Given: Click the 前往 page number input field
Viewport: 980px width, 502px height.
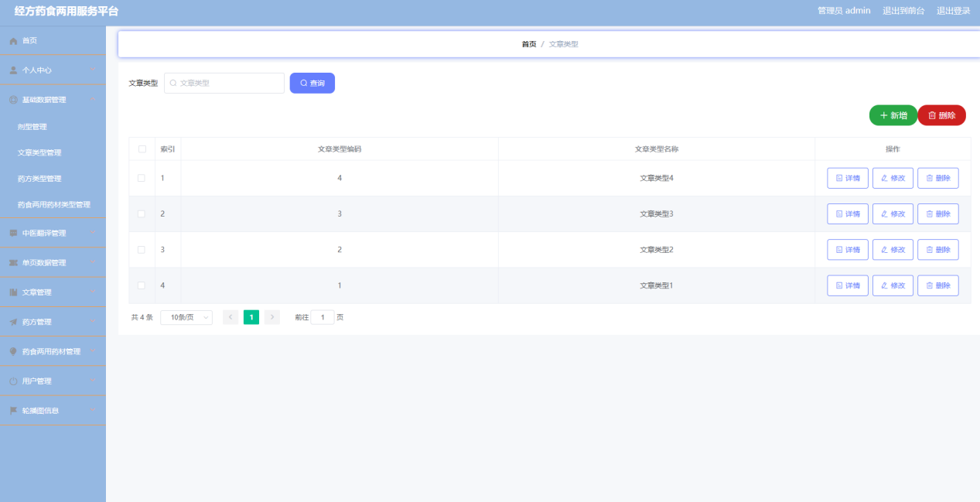Looking at the screenshot, I should pos(323,316).
